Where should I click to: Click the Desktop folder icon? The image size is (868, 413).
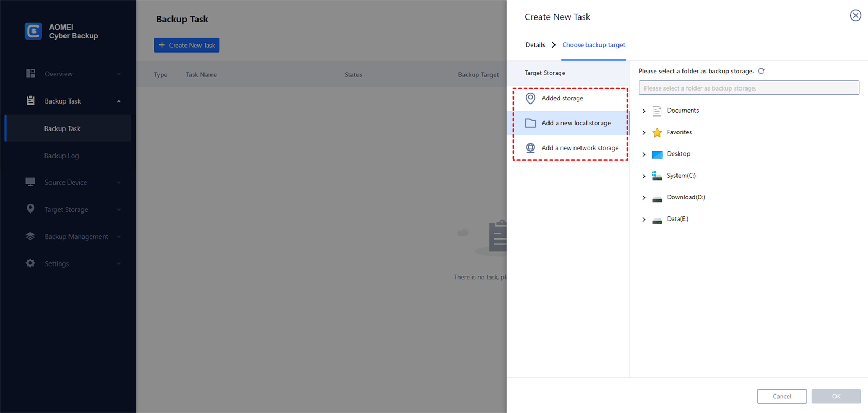coord(657,154)
